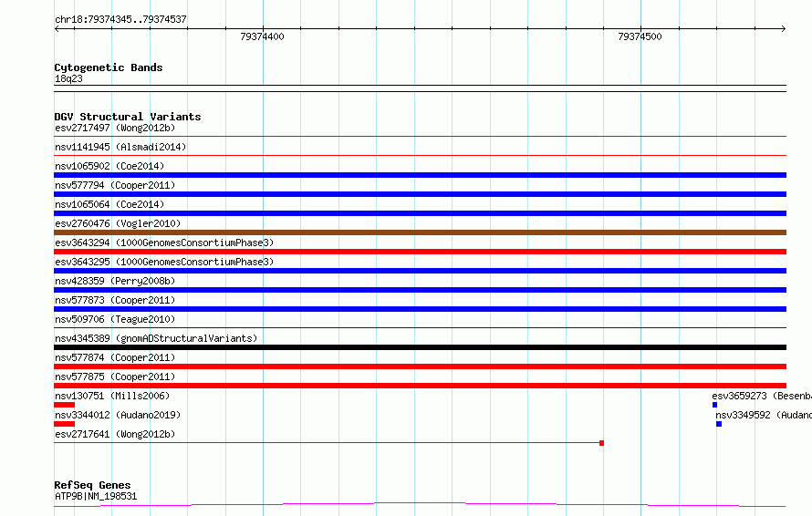The width and height of the screenshot is (812, 516).
Task: Click the black nsv4345389 variant bar
Action: coord(420,347)
